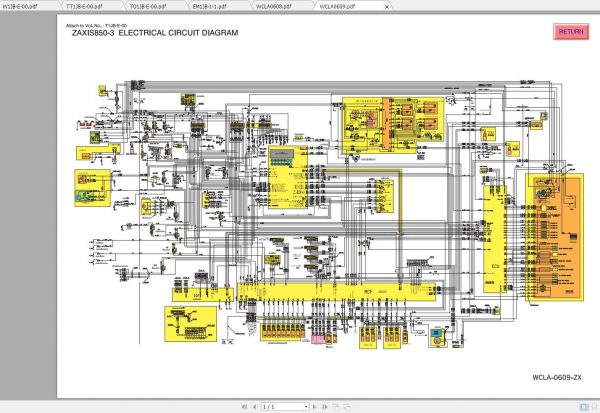The width and height of the screenshot is (600, 413).
Task: Go to the next page
Action: pos(315,407)
